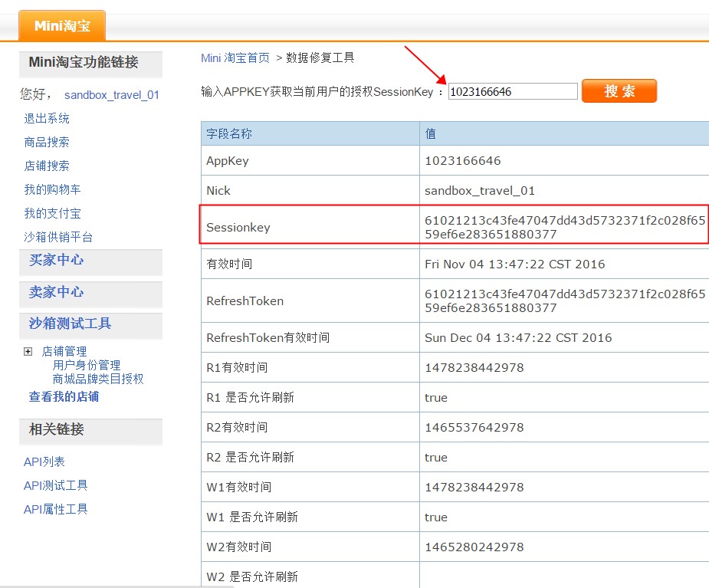
Task: Open the Mini淘宝 tab
Action: [x=62, y=26]
